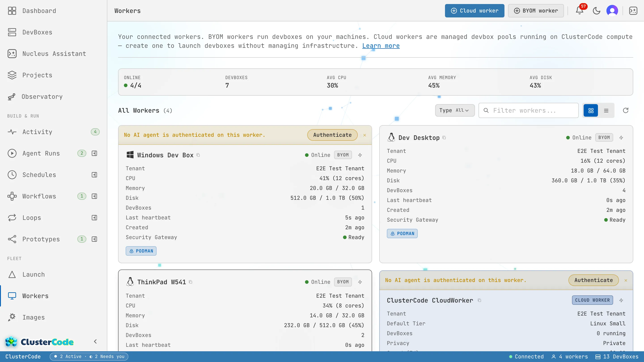Follow the Learn more link
Image resolution: width=644 pixels, height=362 pixels.
click(x=381, y=46)
